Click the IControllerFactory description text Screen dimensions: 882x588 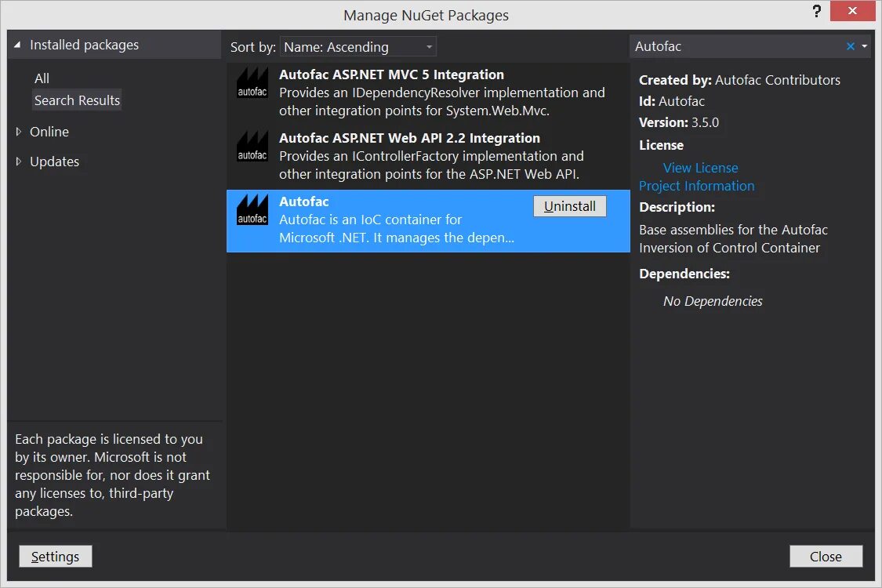point(431,165)
